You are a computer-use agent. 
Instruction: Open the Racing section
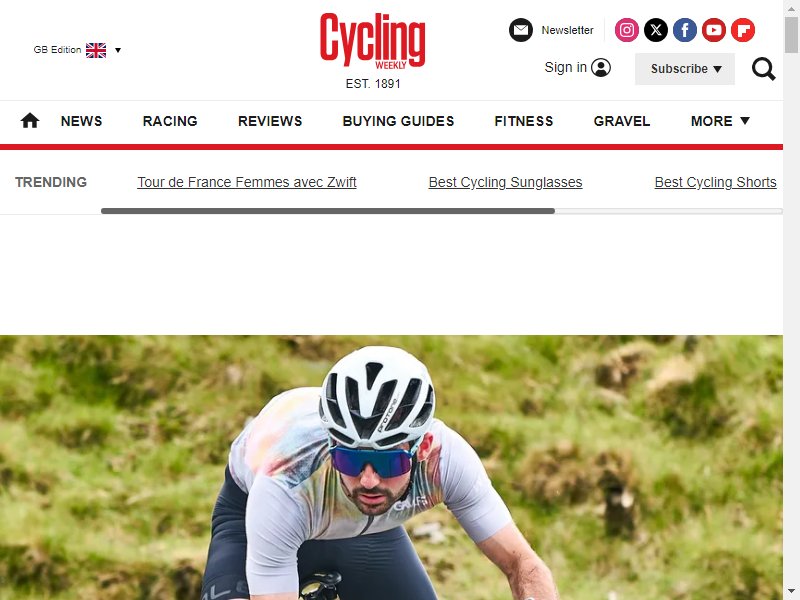pos(170,121)
